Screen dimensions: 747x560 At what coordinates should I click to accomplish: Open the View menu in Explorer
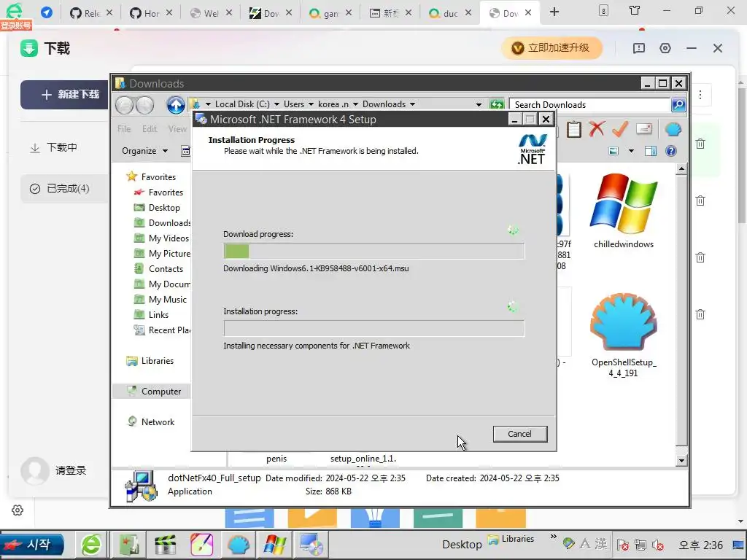click(177, 129)
